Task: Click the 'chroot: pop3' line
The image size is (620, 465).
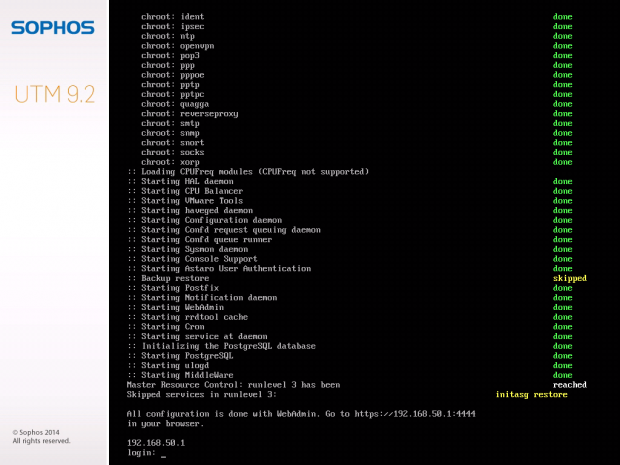Action: (x=170, y=55)
